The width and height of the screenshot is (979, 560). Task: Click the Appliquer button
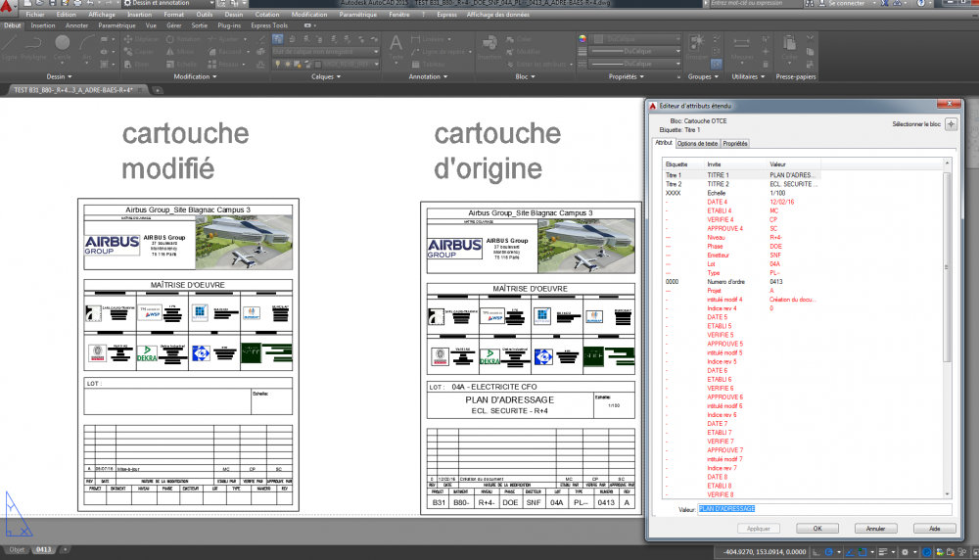759,528
